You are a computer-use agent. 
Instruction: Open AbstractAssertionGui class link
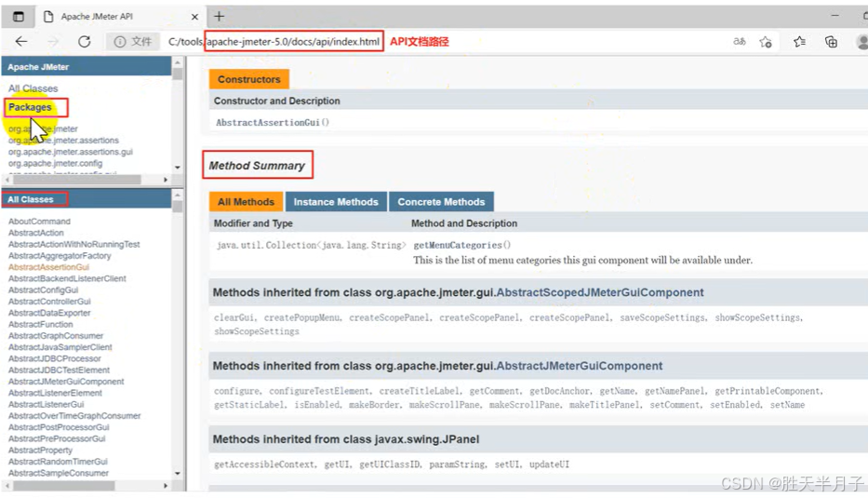coord(48,267)
